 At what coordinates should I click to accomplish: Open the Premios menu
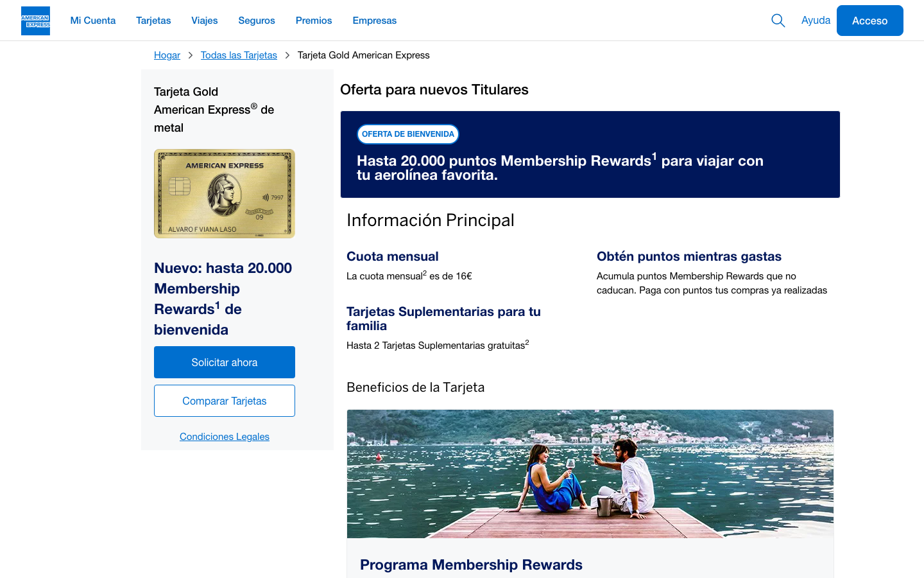[x=314, y=21]
